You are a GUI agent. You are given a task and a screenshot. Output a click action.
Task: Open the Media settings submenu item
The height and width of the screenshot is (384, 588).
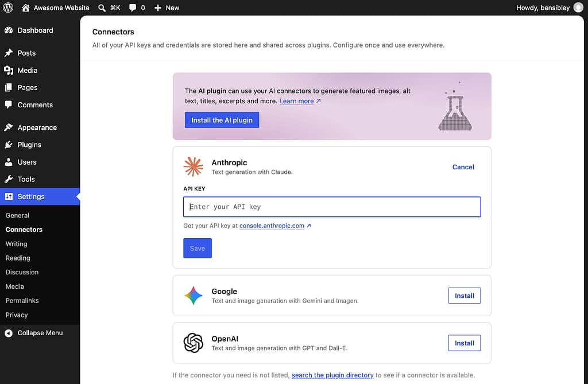point(14,286)
